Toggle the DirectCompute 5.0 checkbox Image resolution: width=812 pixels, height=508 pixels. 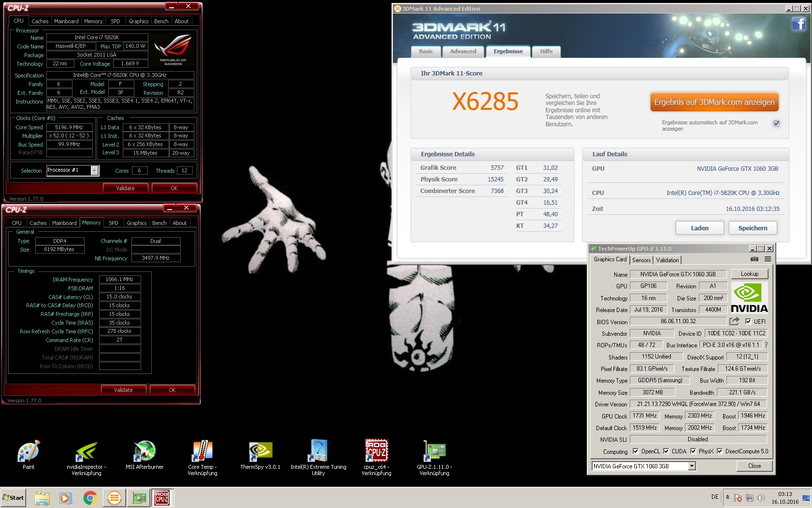point(720,451)
